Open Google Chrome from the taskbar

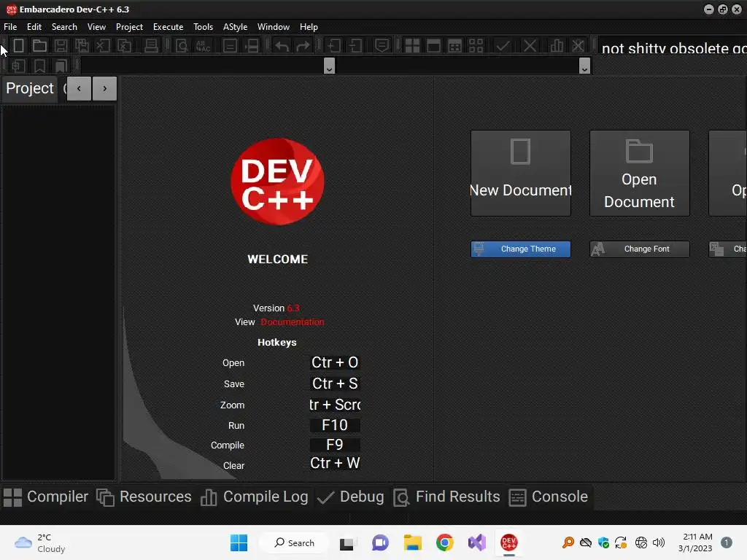444,542
